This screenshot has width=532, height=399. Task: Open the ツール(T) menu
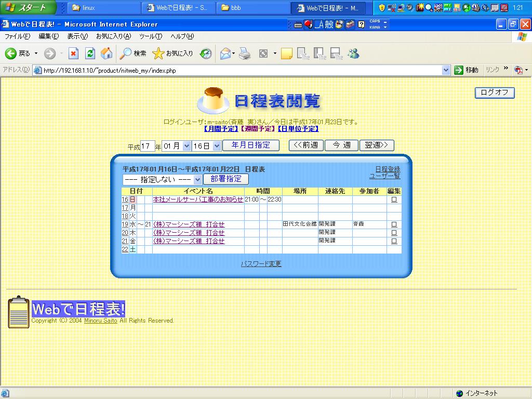[151, 36]
